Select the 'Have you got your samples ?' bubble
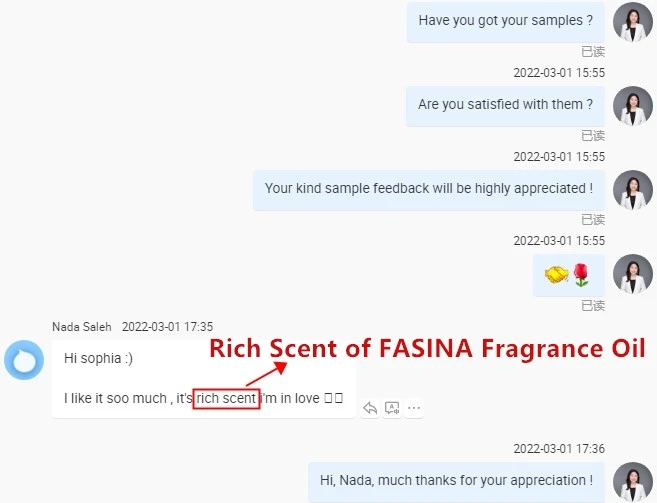The height and width of the screenshot is (503, 657). (505, 21)
